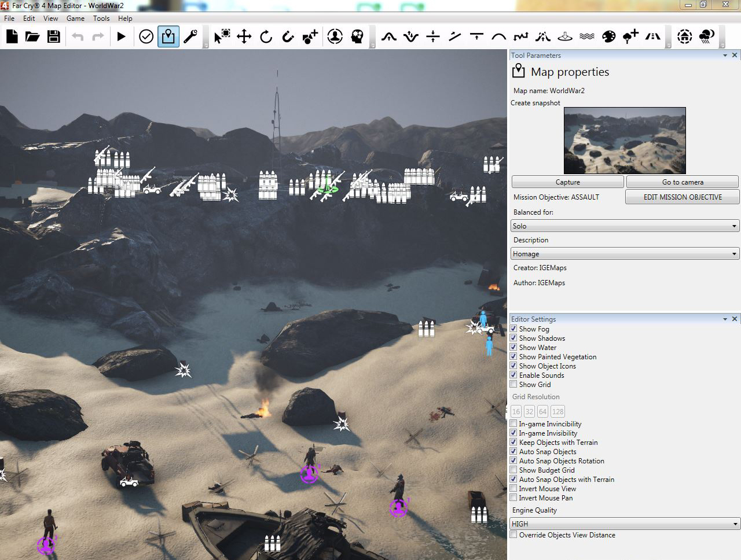Open the AI head-with-gears tool
Screen dimensions: 741x560
[x=357, y=36]
